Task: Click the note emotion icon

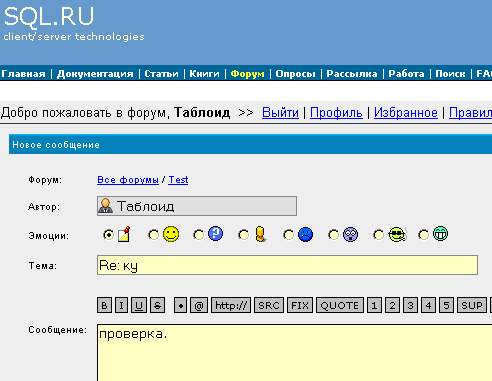Action: (x=124, y=234)
